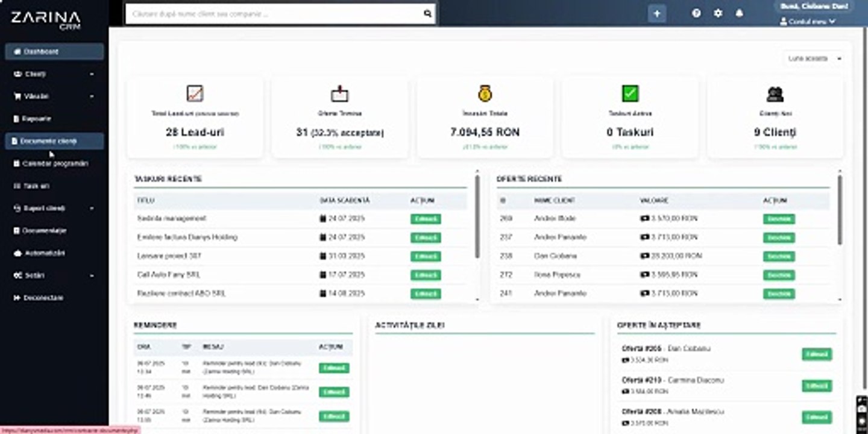Click calendar icon beside Call Auto Fany date
The image size is (868, 434).
click(x=322, y=275)
